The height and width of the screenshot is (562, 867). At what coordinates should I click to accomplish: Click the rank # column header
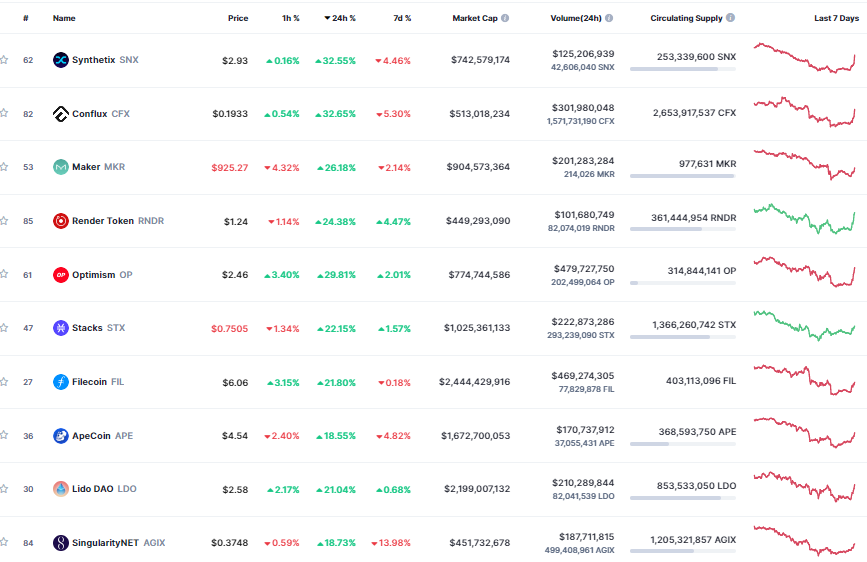[26, 18]
